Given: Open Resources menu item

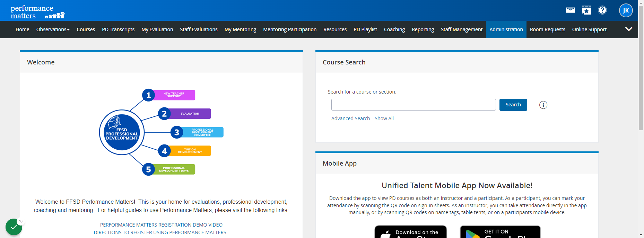Looking at the screenshot, I should pyautogui.click(x=335, y=29).
